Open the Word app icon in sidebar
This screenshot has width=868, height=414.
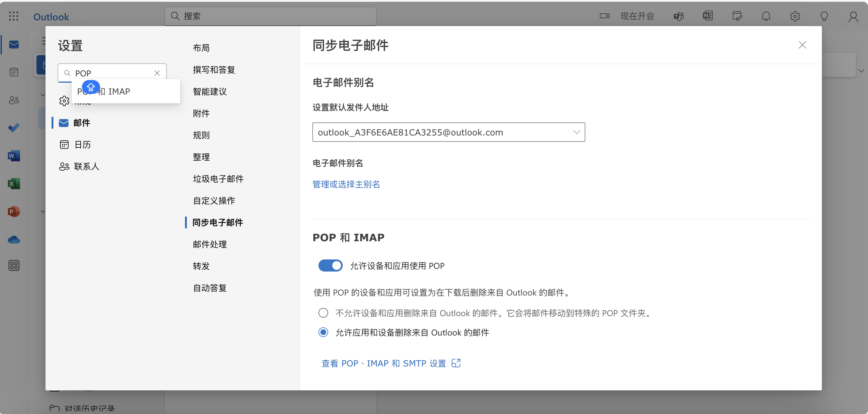(14, 156)
